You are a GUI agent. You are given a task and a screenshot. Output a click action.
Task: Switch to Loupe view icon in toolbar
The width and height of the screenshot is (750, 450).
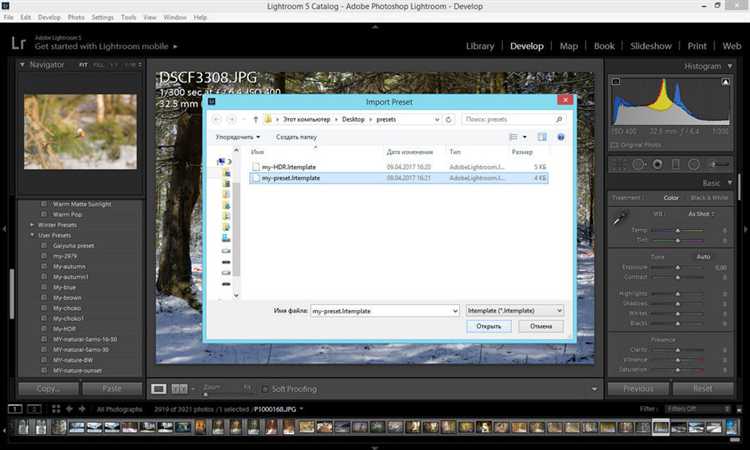(159, 389)
